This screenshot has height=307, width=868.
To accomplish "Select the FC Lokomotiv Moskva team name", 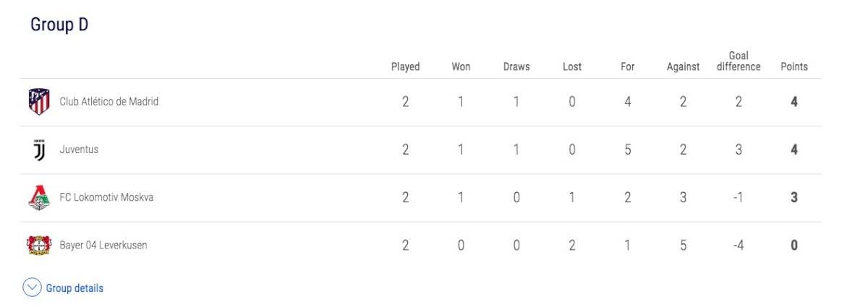I will [106, 197].
